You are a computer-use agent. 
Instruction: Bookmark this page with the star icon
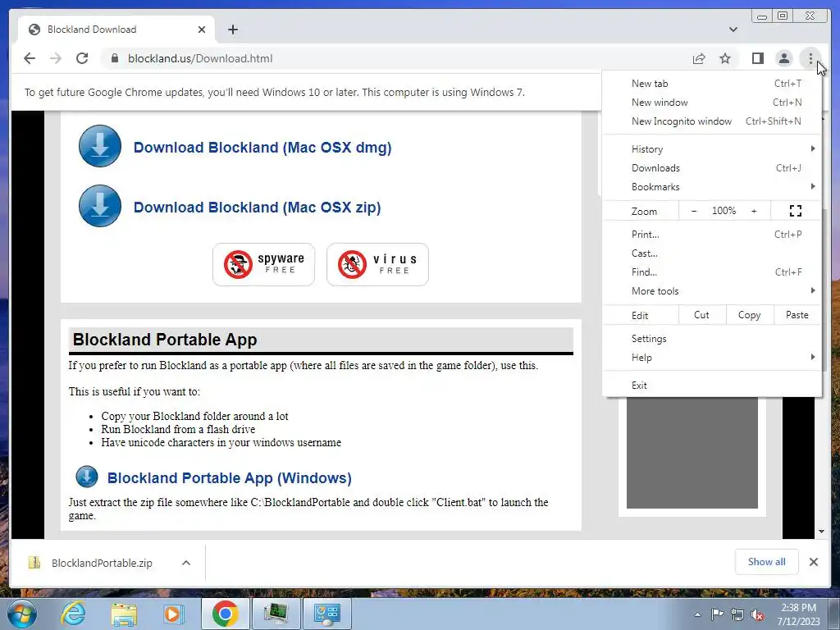tap(725, 58)
